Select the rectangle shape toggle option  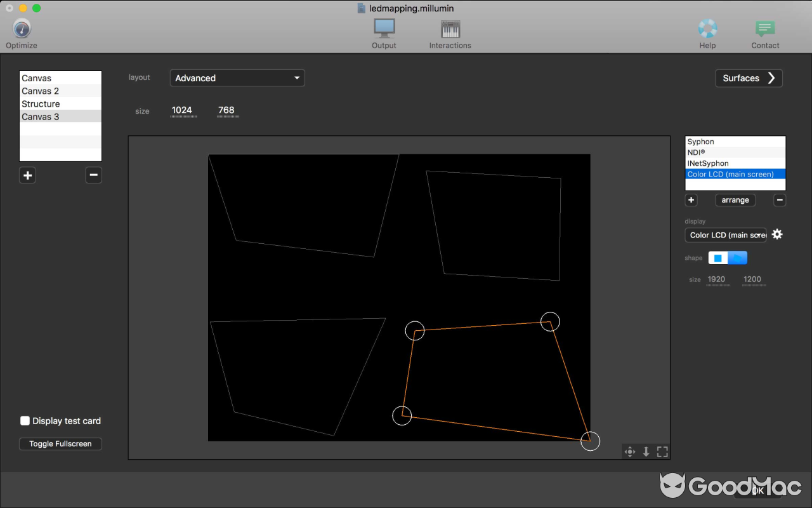point(718,258)
